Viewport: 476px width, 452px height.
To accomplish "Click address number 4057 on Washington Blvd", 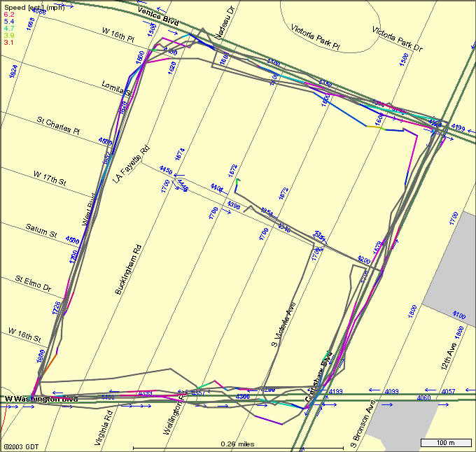I will pos(448,391).
